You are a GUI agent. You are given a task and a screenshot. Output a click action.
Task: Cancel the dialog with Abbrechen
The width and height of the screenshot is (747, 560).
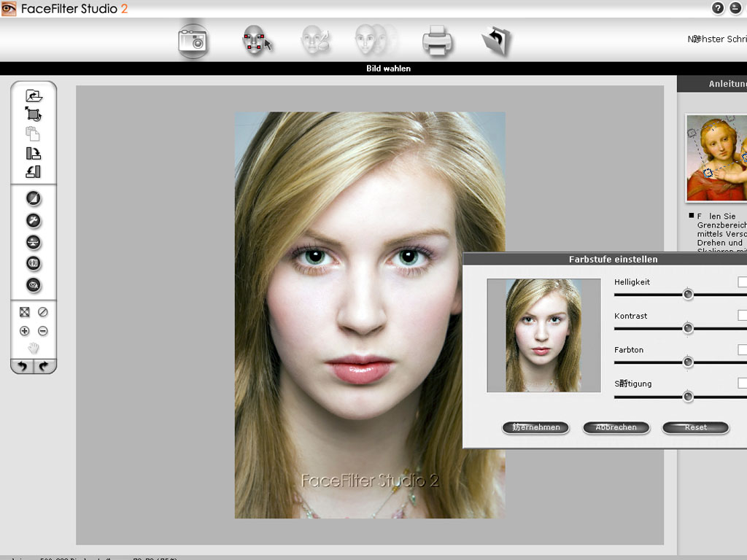(616, 428)
